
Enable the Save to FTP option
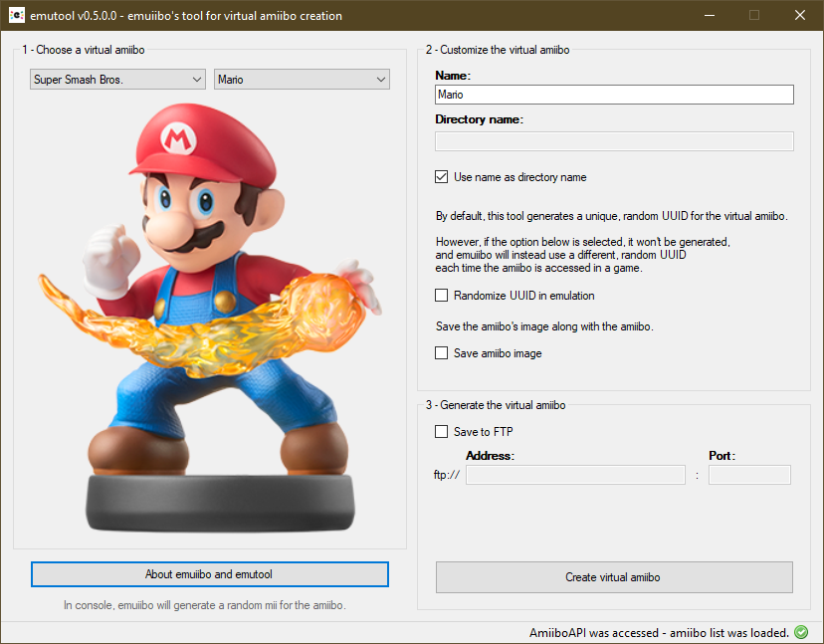(442, 432)
